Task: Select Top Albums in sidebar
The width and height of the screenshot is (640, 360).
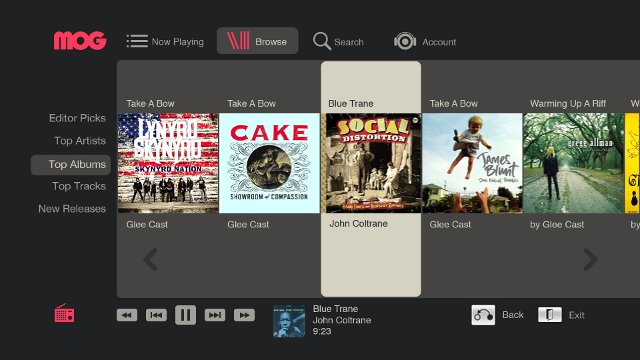Action: click(x=71, y=164)
